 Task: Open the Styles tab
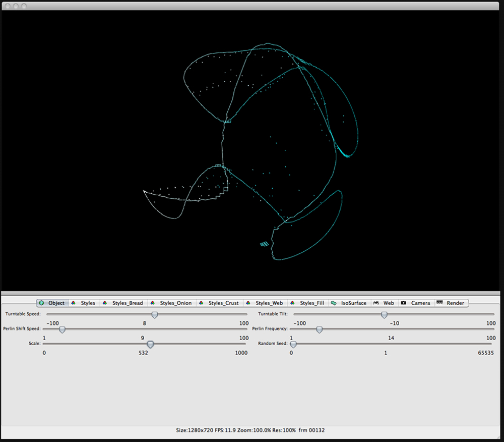tap(85, 303)
